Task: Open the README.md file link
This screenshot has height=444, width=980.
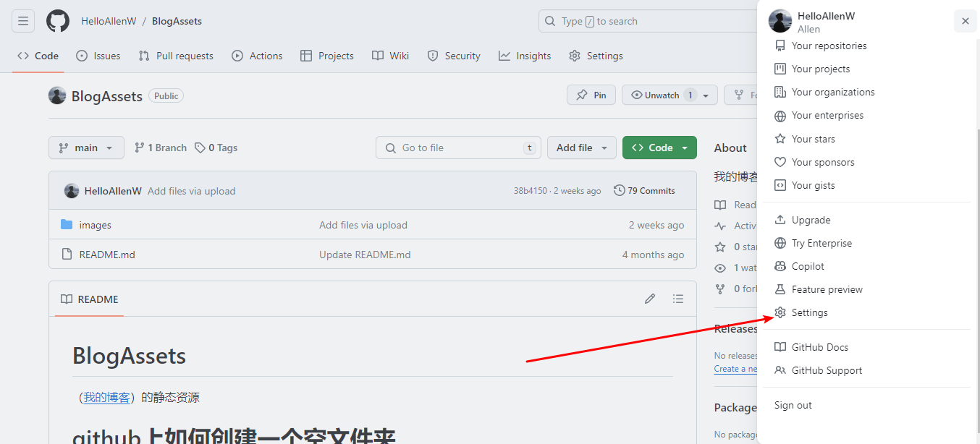Action: 107,255
